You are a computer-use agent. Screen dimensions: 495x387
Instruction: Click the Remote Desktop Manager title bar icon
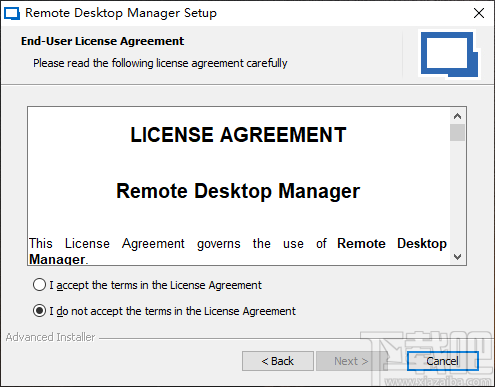coord(12,14)
